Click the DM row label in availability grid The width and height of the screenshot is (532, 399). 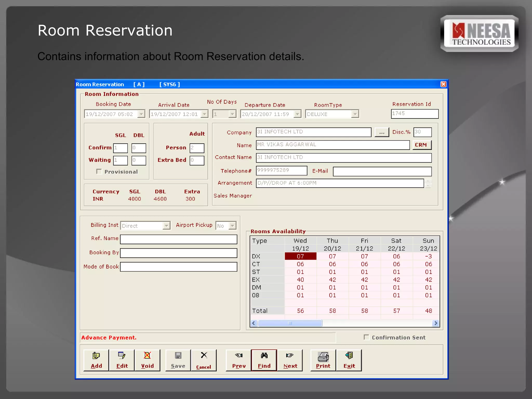pyautogui.click(x=268, y=287)
